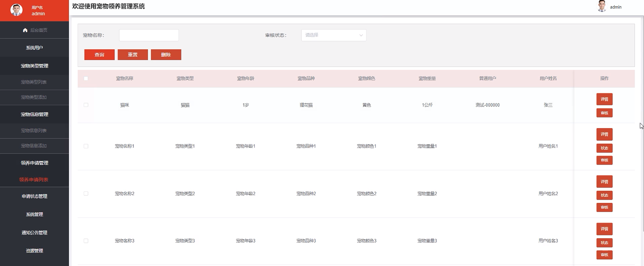644x266 pixels.
Task: Expand the 申请状态管理 sidebar menu
Action: coord(35,196)
